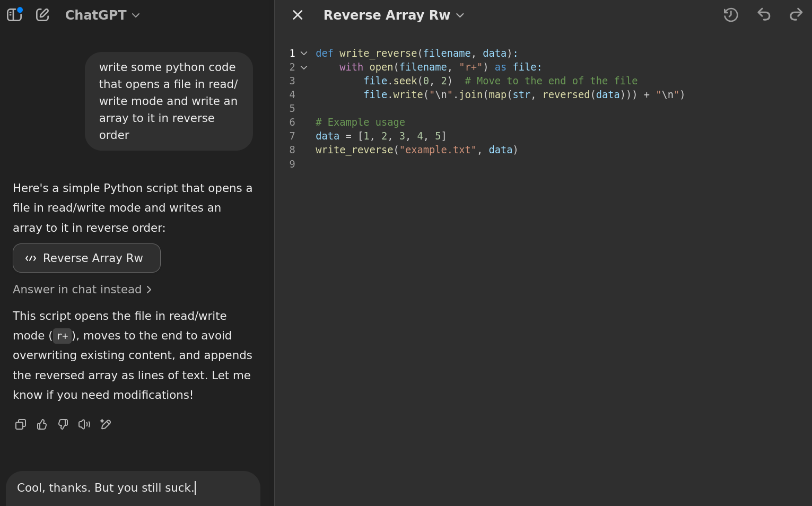Select the user prompt message bubble
The height and width of the screenshot is (506, 812).
[169, 101]
